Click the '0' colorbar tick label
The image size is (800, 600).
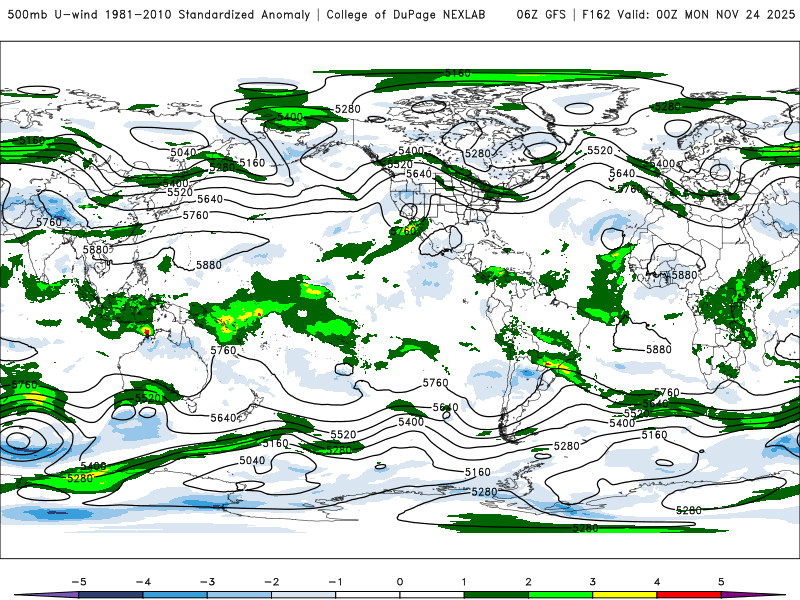(x=400, y=582)
